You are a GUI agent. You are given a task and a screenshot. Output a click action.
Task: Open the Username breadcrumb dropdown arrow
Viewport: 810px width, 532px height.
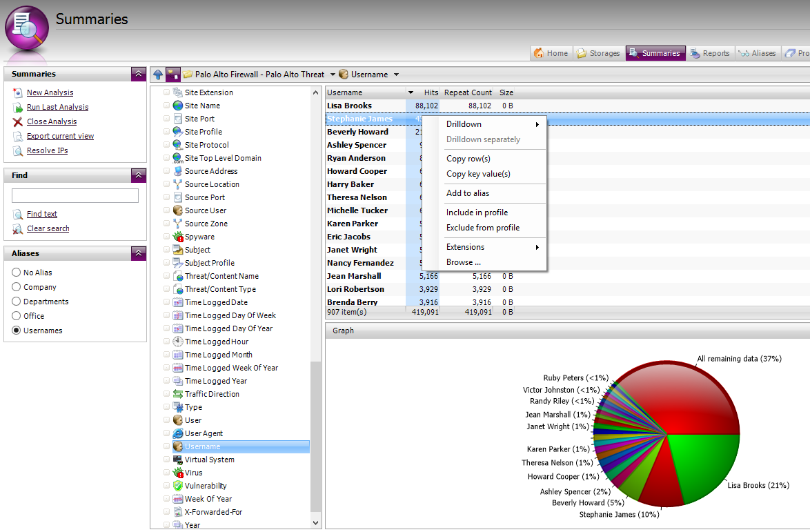point(396,75)
